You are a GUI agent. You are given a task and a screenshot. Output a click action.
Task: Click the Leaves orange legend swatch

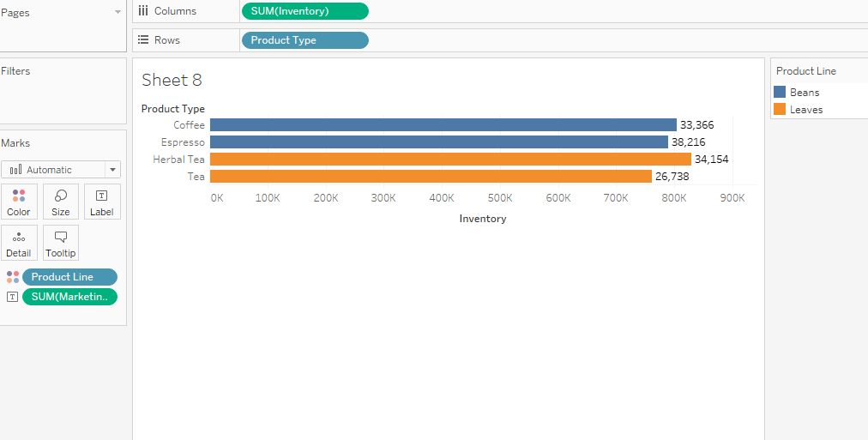(780, 109)
